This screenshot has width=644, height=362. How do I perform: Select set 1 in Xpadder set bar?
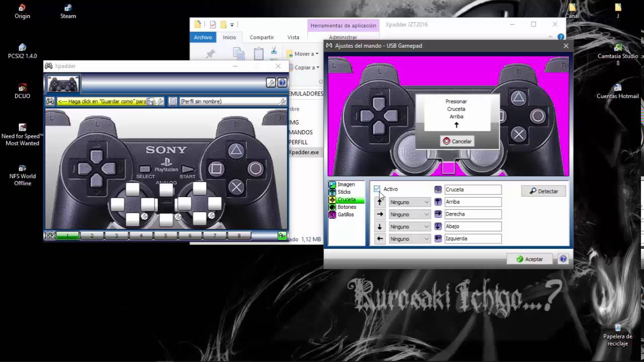click(67, 235)
